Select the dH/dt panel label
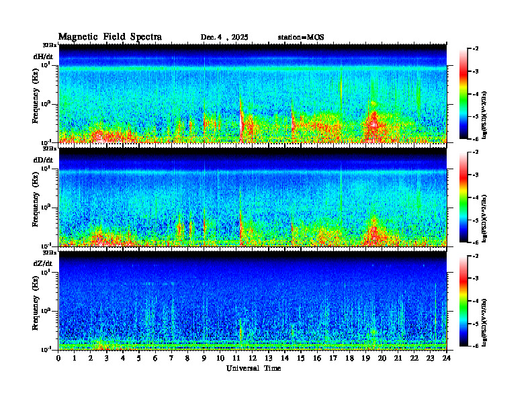The image size is (532, 411). [43, 56]
